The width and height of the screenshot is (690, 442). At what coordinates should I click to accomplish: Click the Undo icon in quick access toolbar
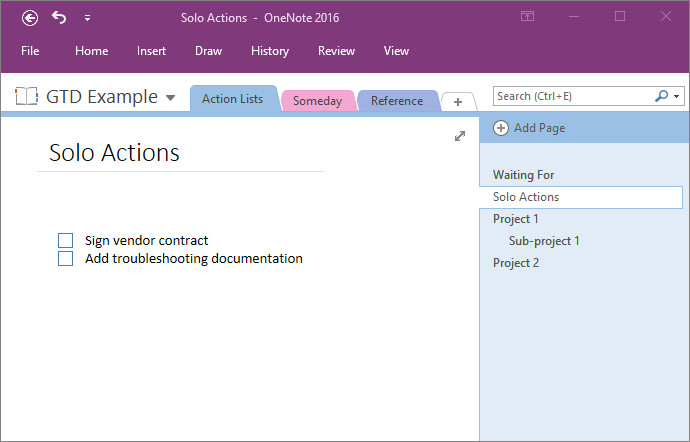tap(59, 18)
